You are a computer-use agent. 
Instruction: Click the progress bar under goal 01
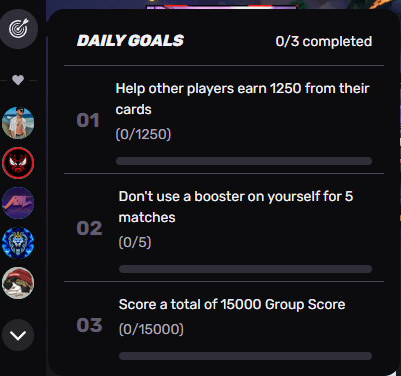click(244, 161)
